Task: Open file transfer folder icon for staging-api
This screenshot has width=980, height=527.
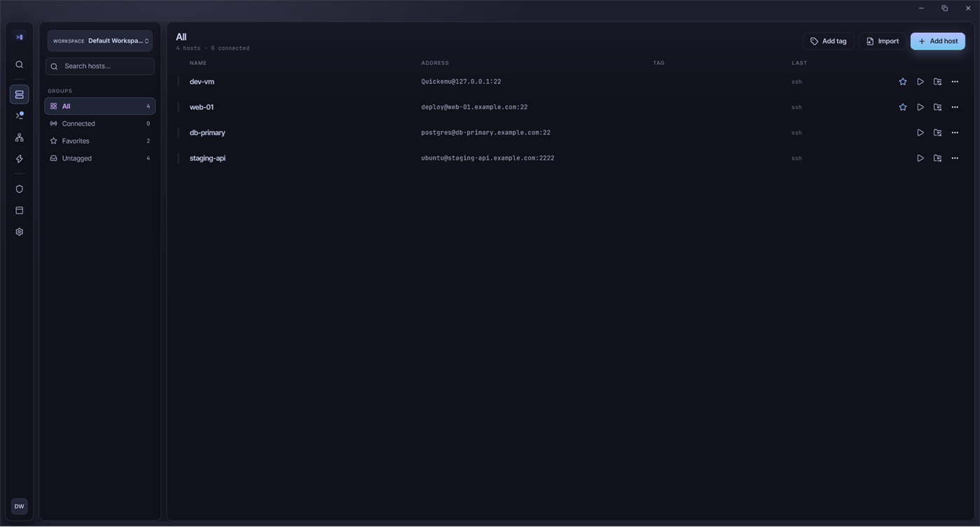Action: 937,158
